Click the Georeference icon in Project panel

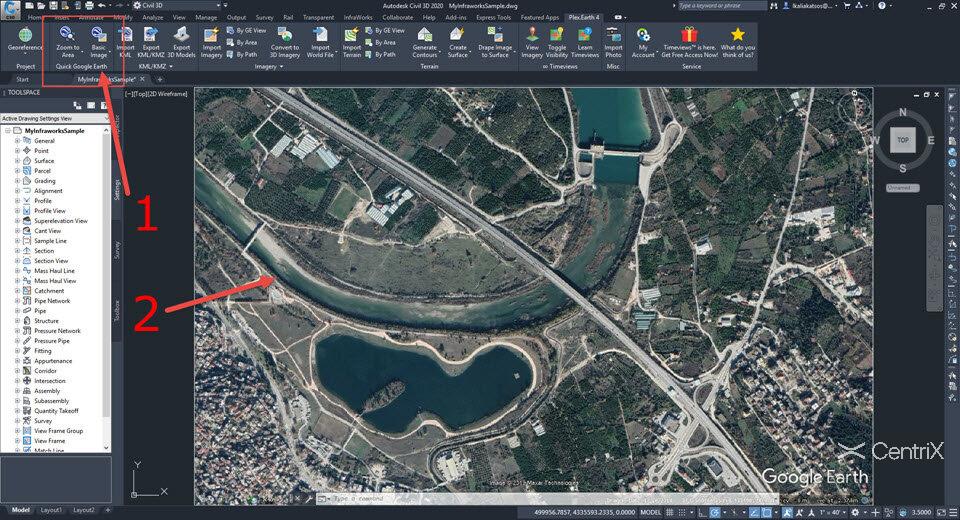(x=25, y=38)
